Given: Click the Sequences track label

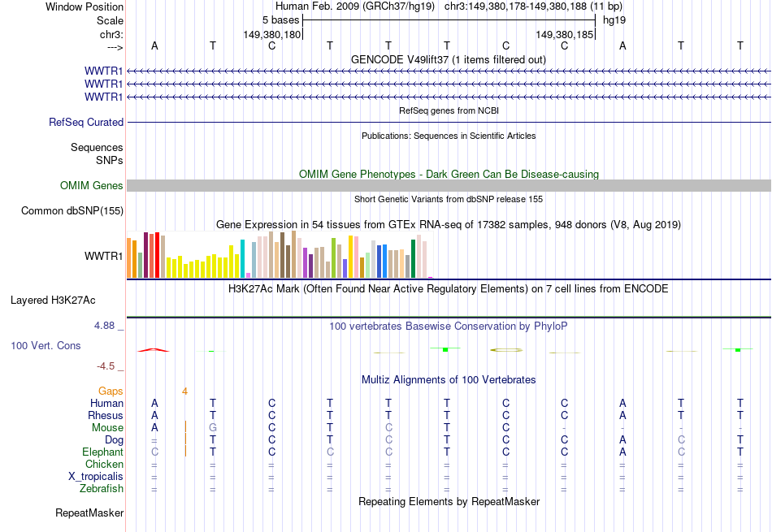Looking at the screenshot, I should (x=97, y=147).
